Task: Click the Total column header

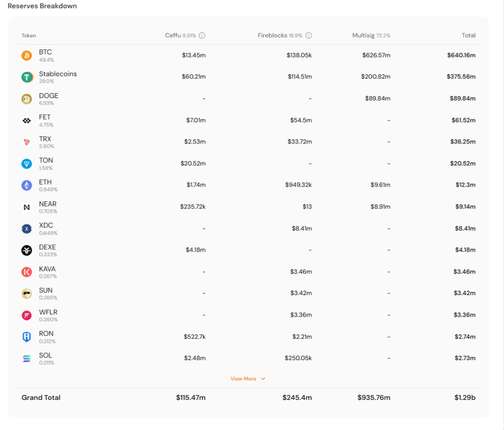Action: [x=469, y=35]
